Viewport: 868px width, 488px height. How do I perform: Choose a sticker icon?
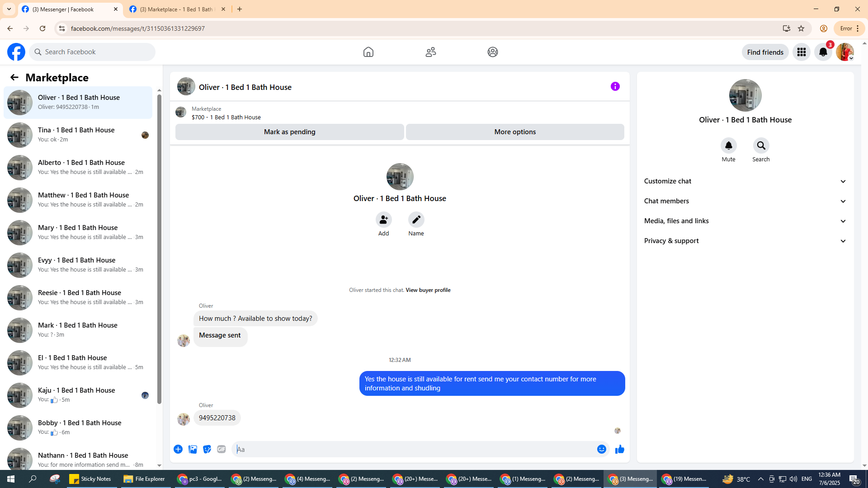point(207,449)
